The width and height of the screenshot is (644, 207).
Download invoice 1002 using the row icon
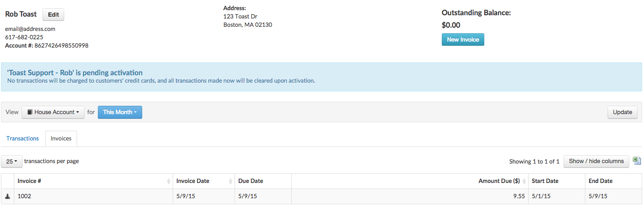[x=7, y=196]
